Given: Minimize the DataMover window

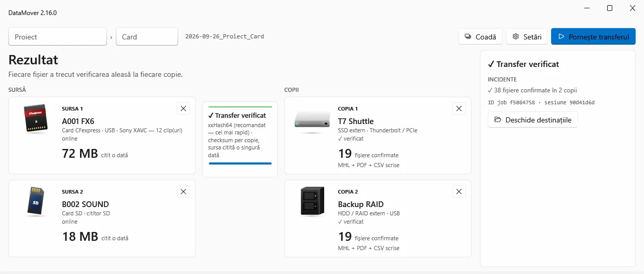Looking at the screenshot, I should (587, 8).
